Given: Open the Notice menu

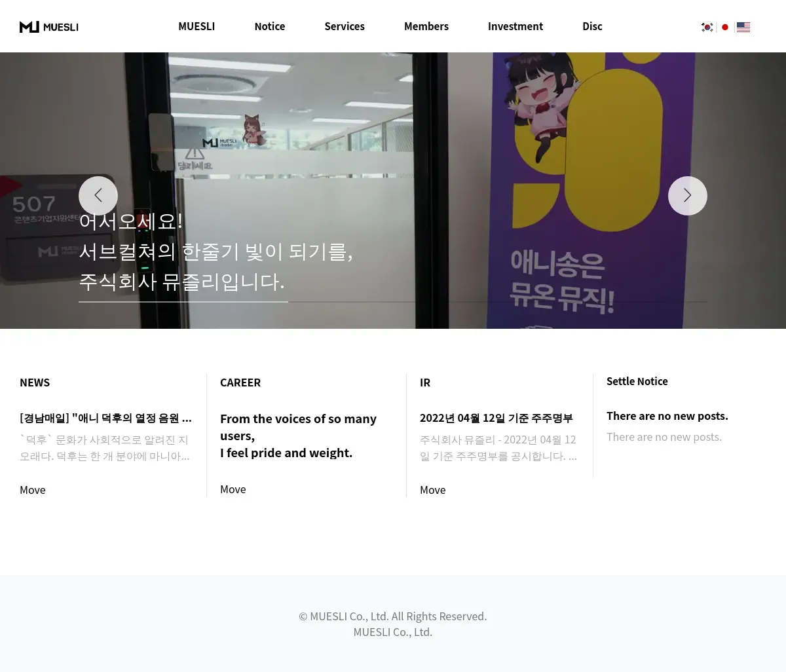Looking at the screenshot, I should coord(270,26).
